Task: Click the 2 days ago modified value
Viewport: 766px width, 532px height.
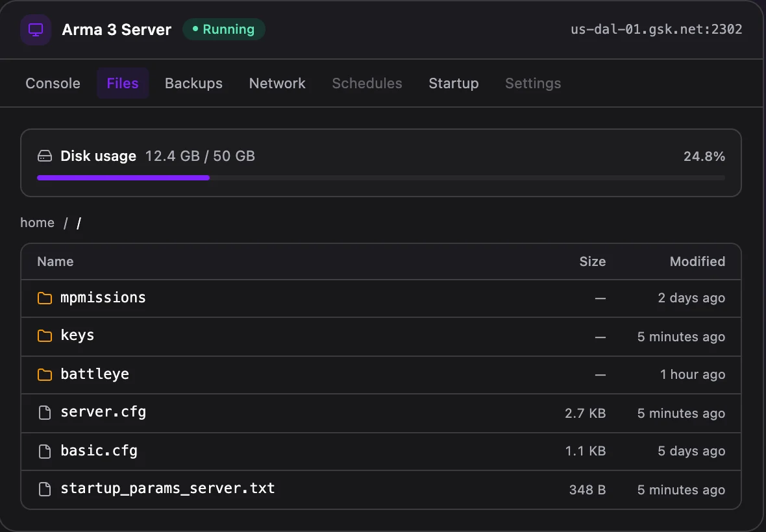Action: point(691,298)
